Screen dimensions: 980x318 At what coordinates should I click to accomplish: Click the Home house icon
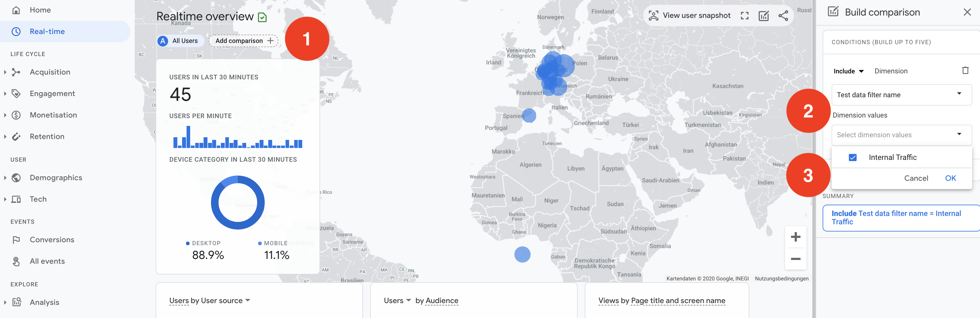tap(16, 10)
